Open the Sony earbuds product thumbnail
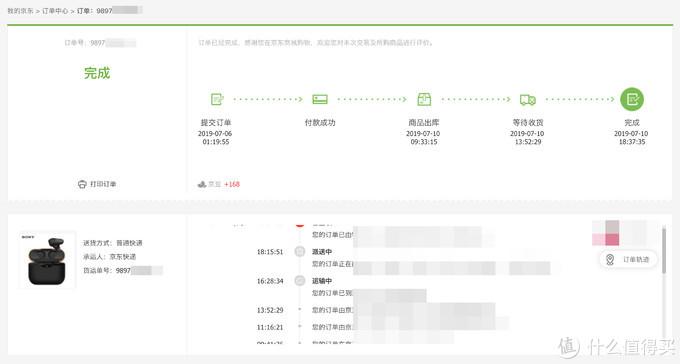This screenshot has height=364, width=680. [47, 259]
